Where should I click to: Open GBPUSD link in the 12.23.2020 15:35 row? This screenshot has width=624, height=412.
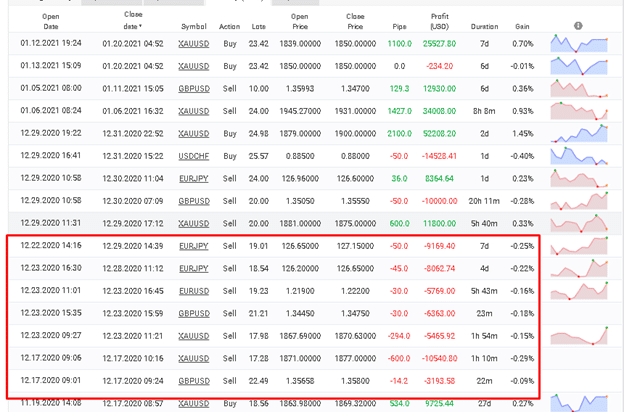point(194,314)
